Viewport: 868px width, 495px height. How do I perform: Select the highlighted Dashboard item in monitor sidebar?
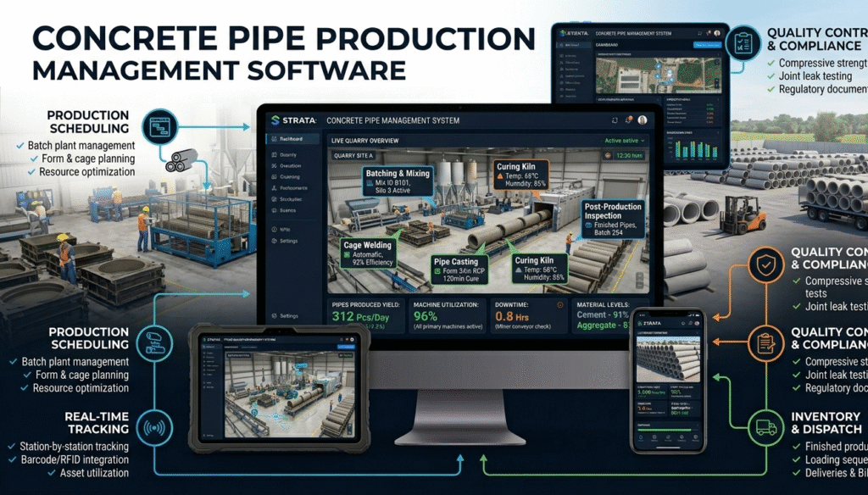point(292,139)
